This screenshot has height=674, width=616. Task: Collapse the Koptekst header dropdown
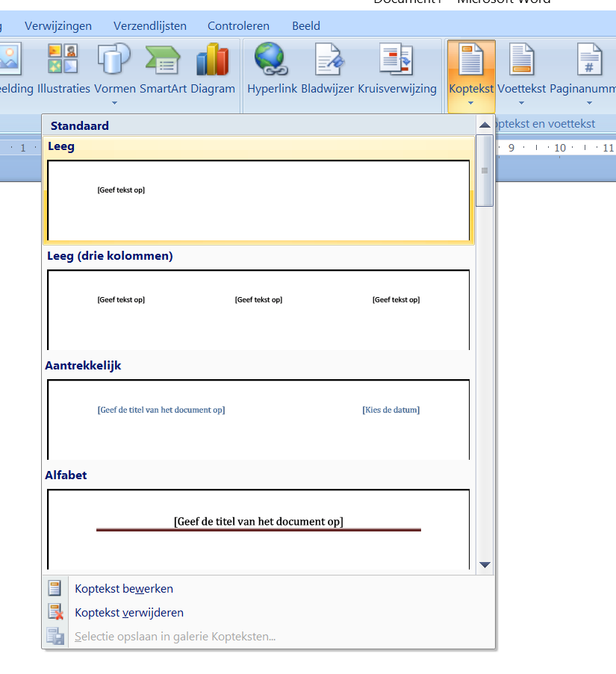[x=470, y=75]
